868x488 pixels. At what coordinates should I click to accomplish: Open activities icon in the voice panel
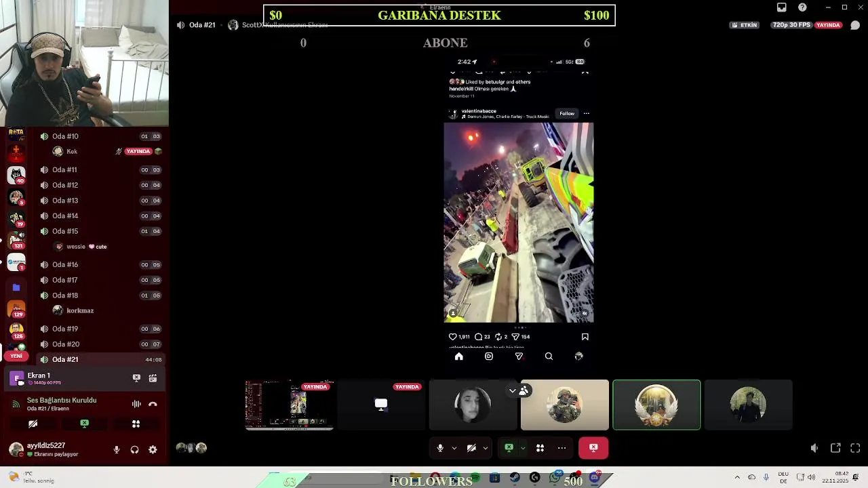click(136, 424)
